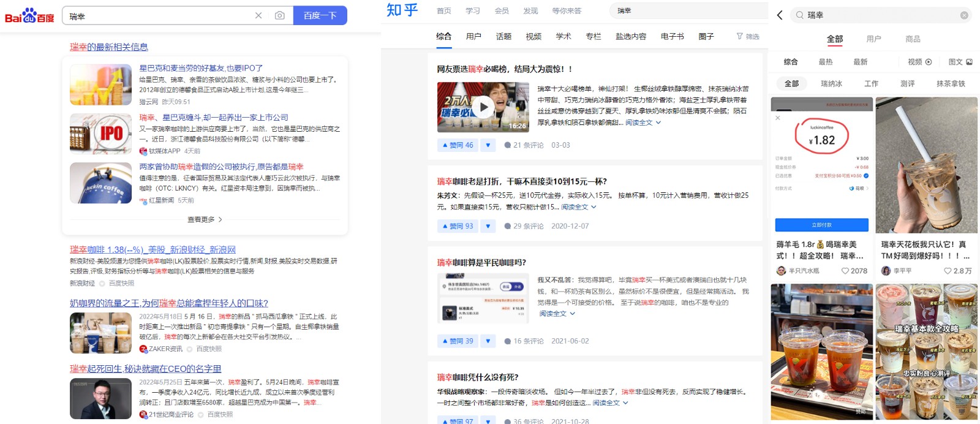Click the 钛媒体APP source icon
The width and height of the screenshot is (980, 424).
pos(143,151)
